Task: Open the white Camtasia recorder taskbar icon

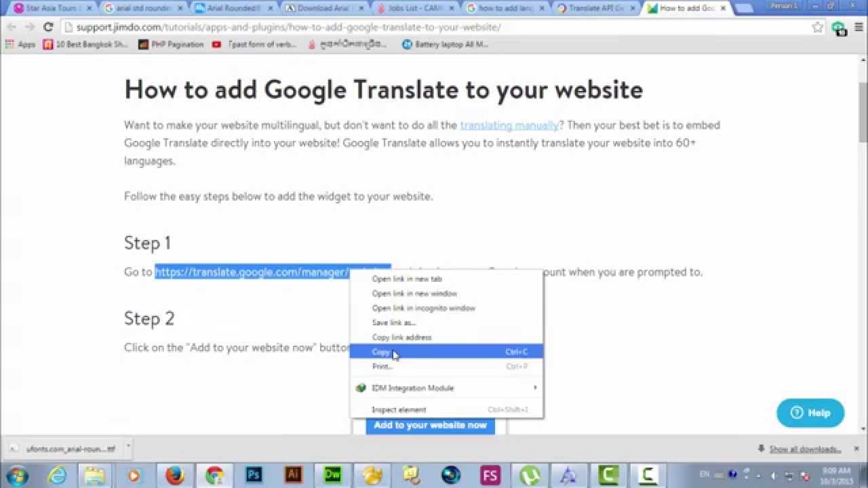Action: 648,474
